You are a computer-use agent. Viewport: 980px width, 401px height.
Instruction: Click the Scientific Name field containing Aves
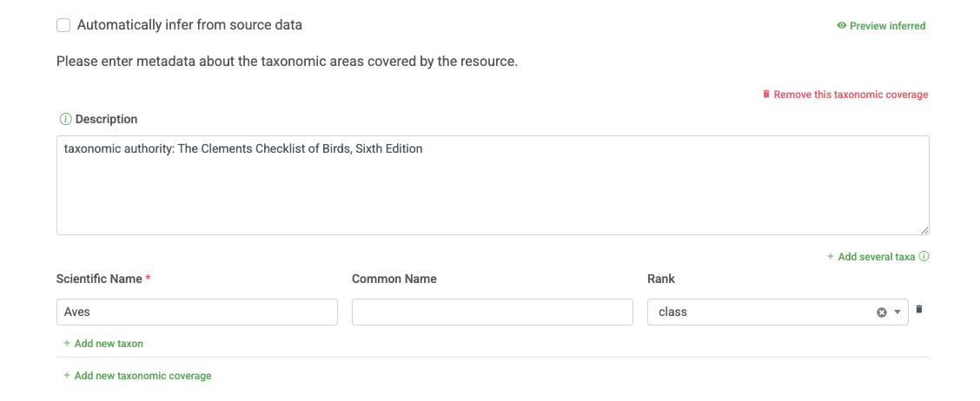[x=197, y=312]
